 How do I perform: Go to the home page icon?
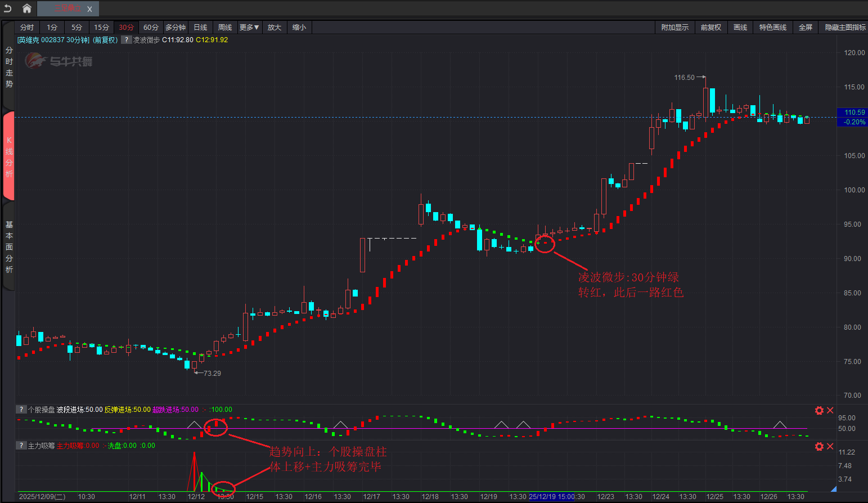(x=26, y=8)
